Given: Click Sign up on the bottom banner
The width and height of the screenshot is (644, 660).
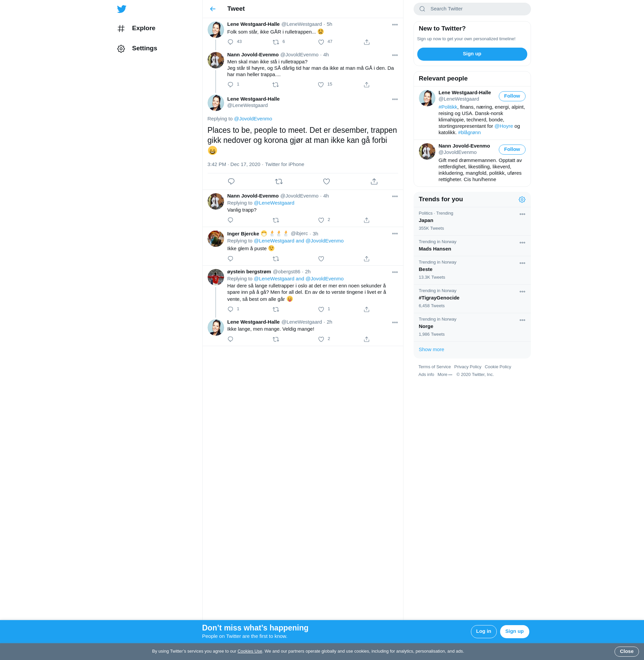Looking at the screenshot, I should pyautogui.click(x=514, y=631).
